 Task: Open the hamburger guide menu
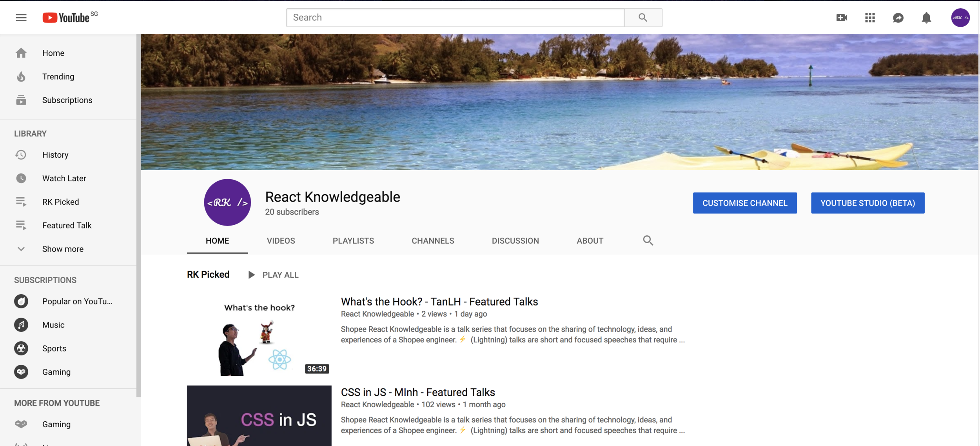[21, 18]
